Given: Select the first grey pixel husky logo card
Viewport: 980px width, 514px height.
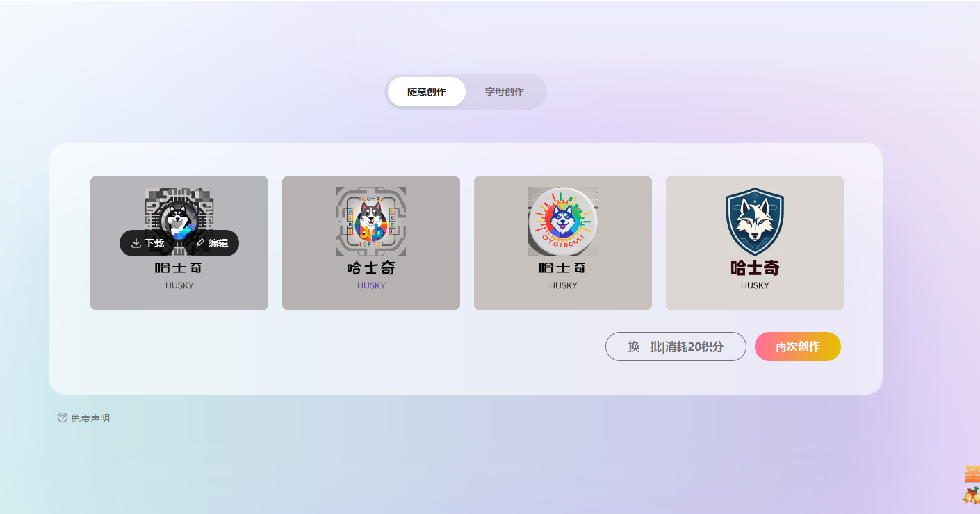Looking at the screenshot, I should pos(179,243).
